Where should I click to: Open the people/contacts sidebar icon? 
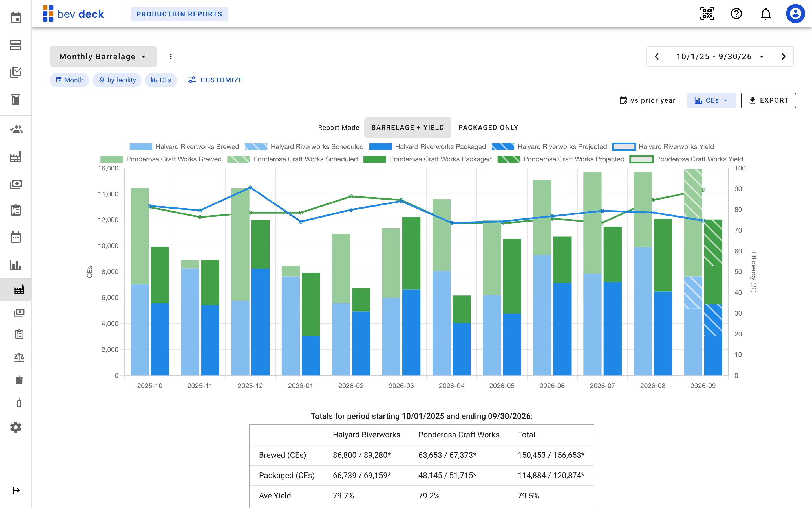[x=16, y=129]
